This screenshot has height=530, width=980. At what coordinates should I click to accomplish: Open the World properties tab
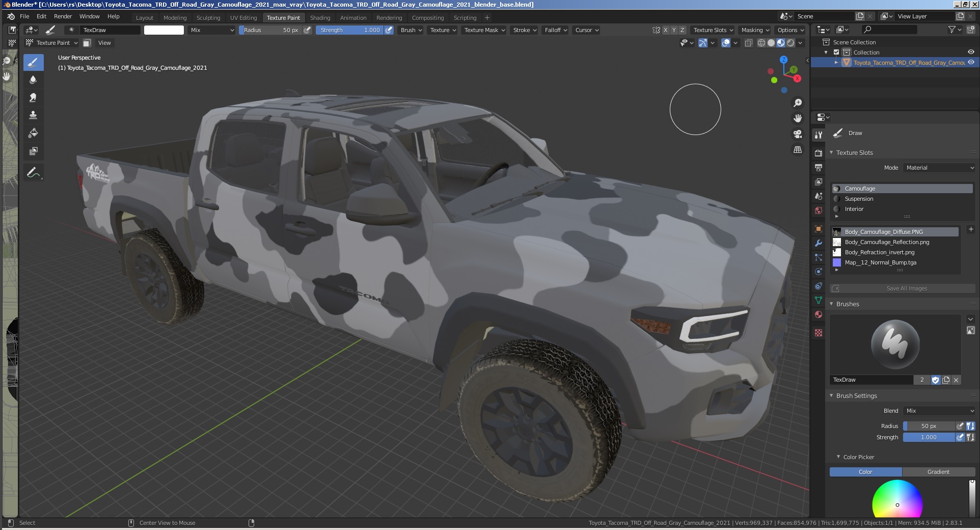point(819,210)
